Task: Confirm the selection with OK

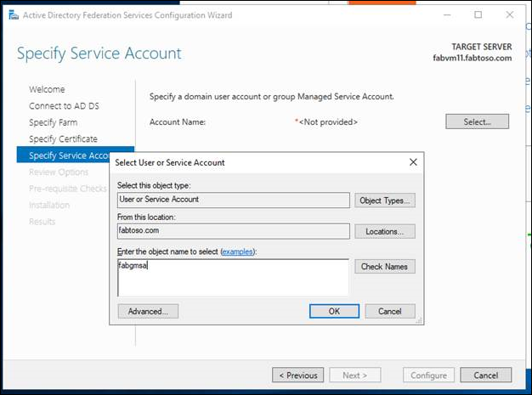Action: [334, 311]
